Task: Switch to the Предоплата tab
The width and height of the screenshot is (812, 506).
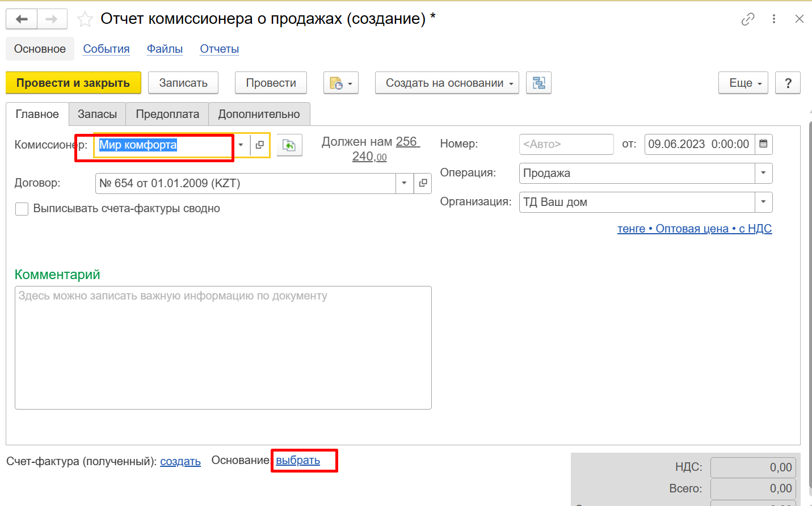Action: 167,114
